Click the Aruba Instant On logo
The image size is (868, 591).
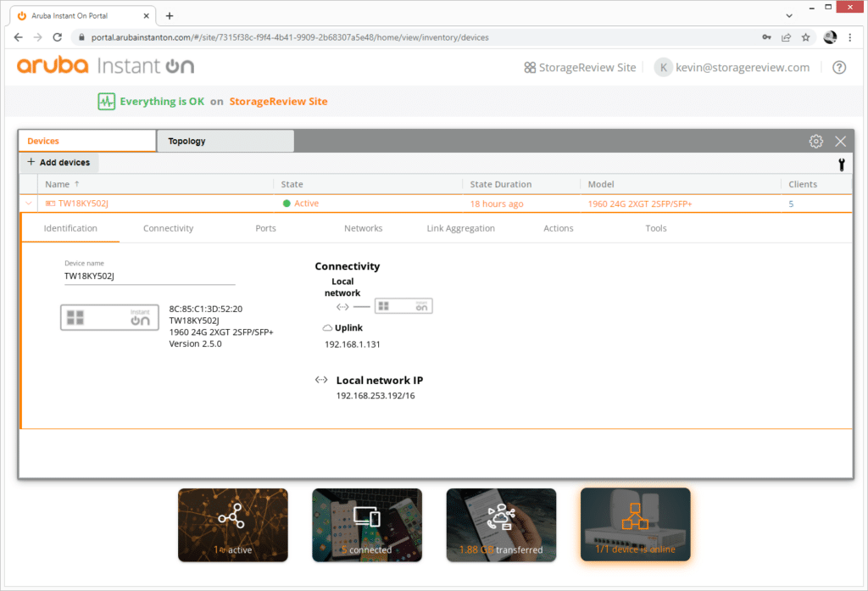point(105,66)
